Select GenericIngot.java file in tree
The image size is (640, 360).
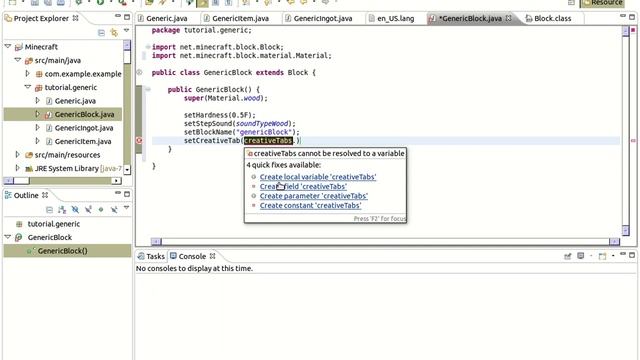click(x=84, y=128)
